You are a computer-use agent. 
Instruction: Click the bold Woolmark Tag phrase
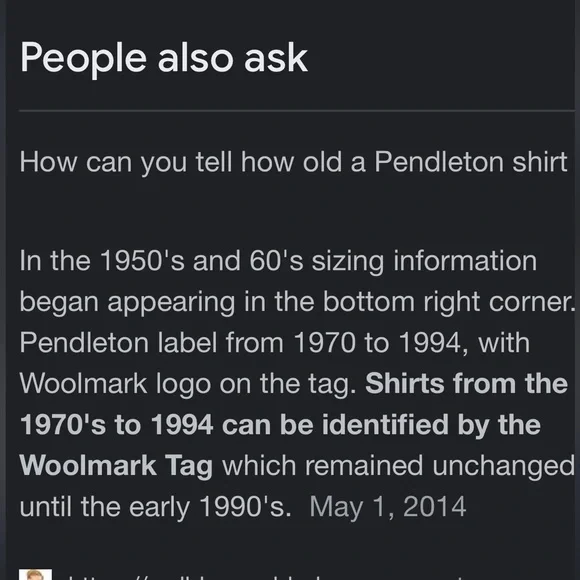click(116, 465)
